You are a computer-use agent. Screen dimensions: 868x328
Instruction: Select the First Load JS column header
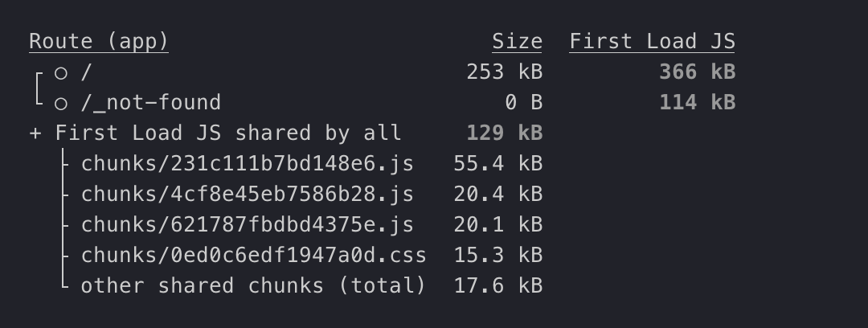[x=652, y=42]
